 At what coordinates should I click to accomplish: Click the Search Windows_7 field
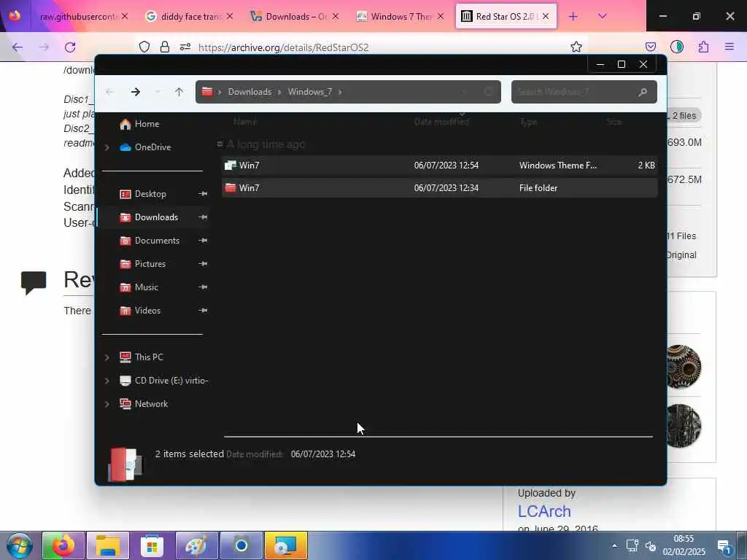(x=584, y=92)
